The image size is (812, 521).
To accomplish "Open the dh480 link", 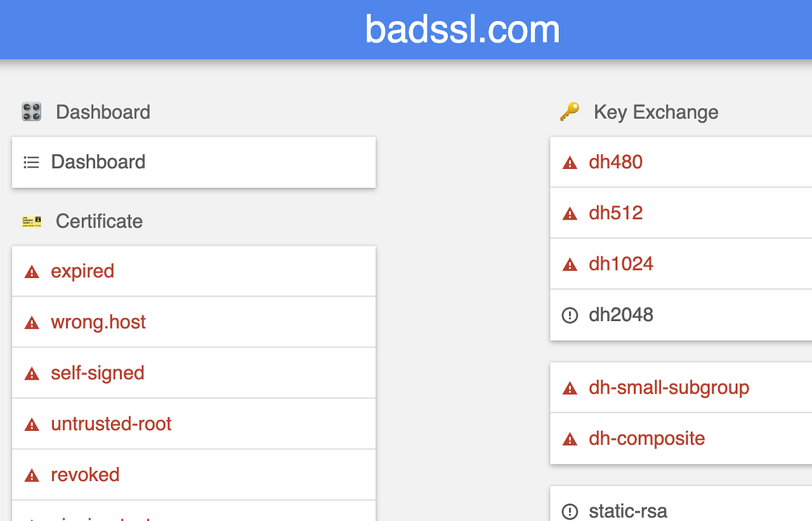I will tap(681, 162).
